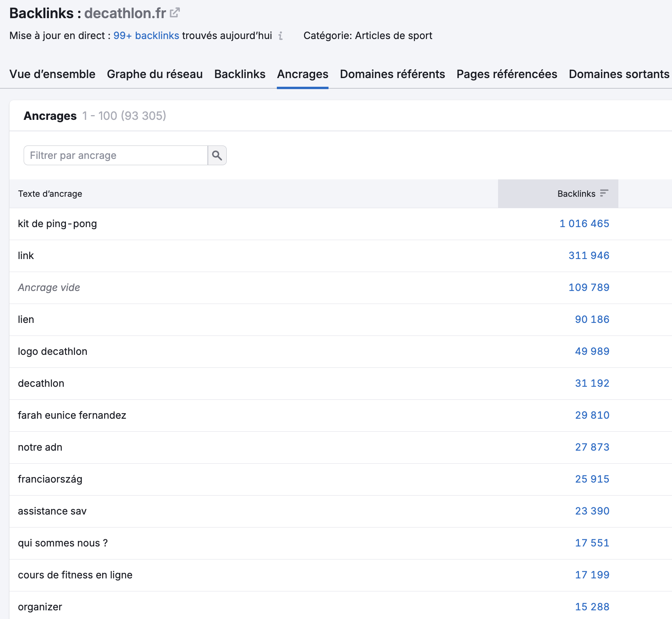Select anchor text farah eunice fernandez
This screenshot has height=619, width=672.
(x=72, y=415)
